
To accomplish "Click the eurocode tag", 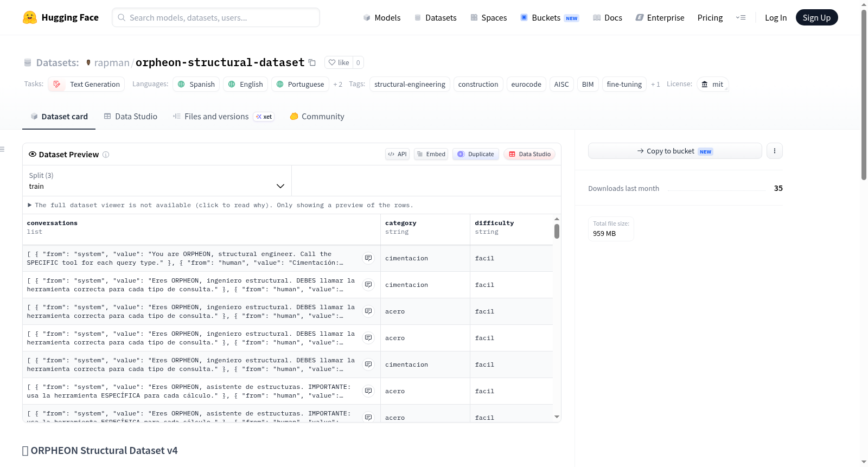I will click(x=526, y=84).
